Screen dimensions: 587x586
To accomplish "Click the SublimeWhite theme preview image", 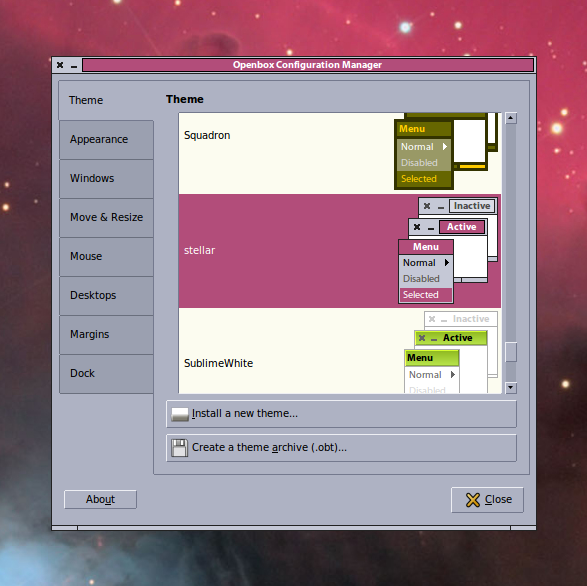I will [451, 352].
